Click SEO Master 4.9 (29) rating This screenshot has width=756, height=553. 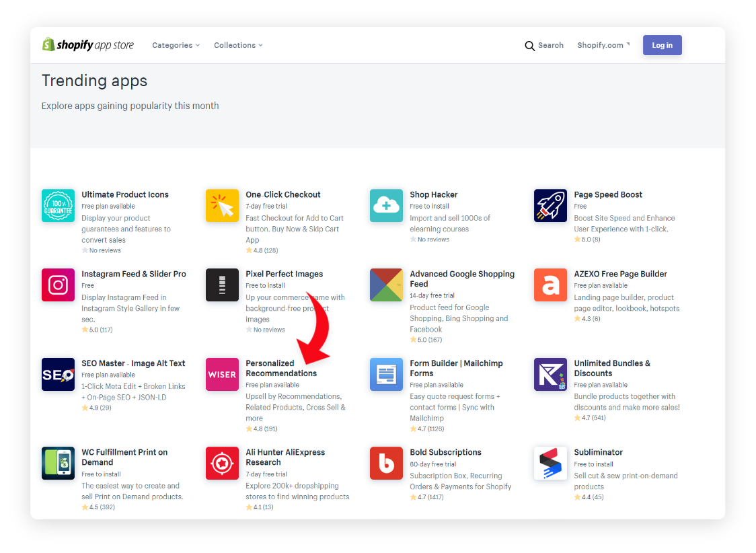coord(96,408)
